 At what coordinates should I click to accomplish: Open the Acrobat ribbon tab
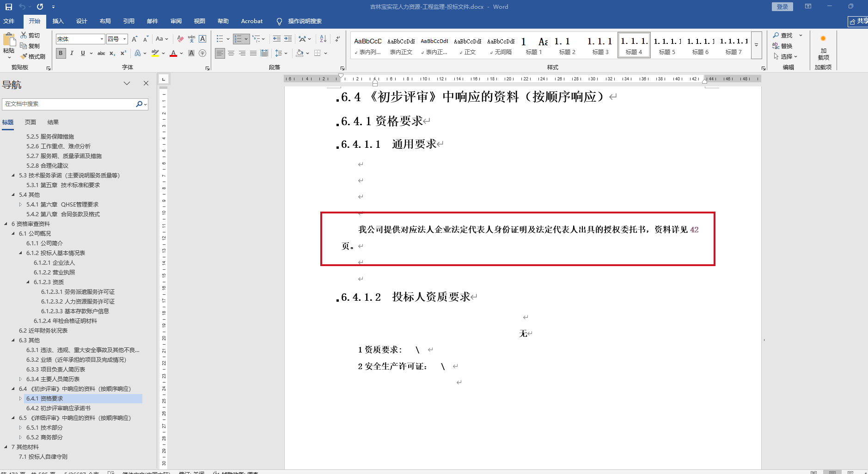252,21
